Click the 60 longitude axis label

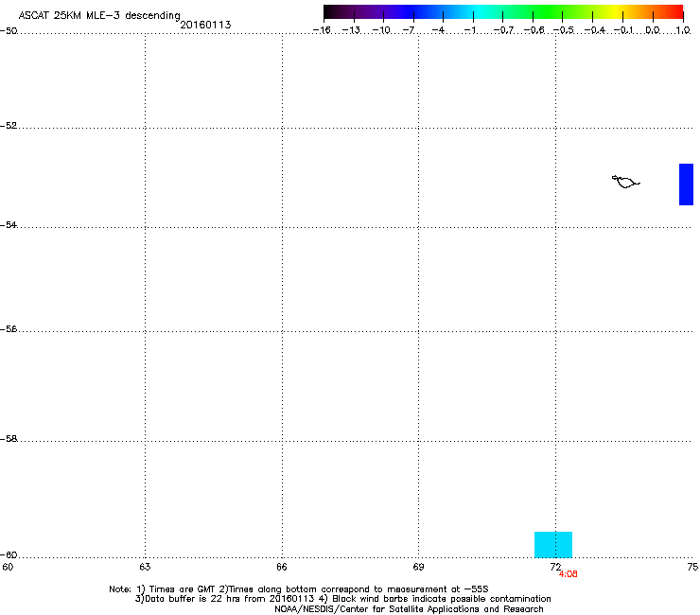[8, 567]
